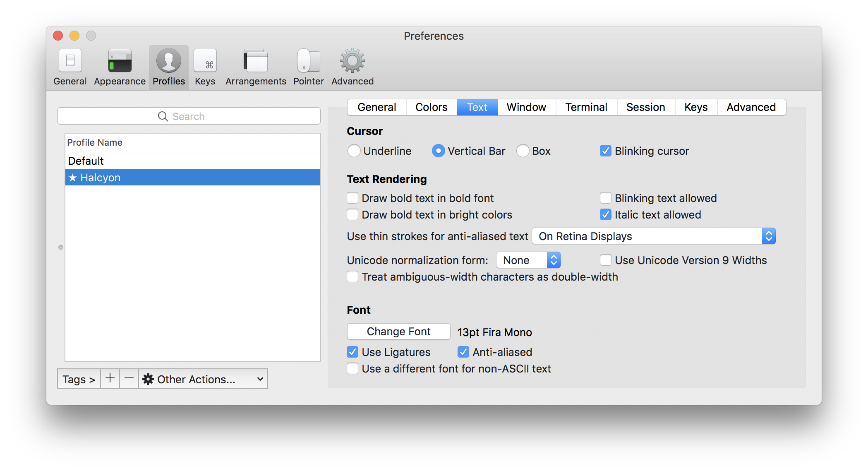Open the Advanced gear icon
The height and width of the screenshot is (471, 868).
[352, 61]
